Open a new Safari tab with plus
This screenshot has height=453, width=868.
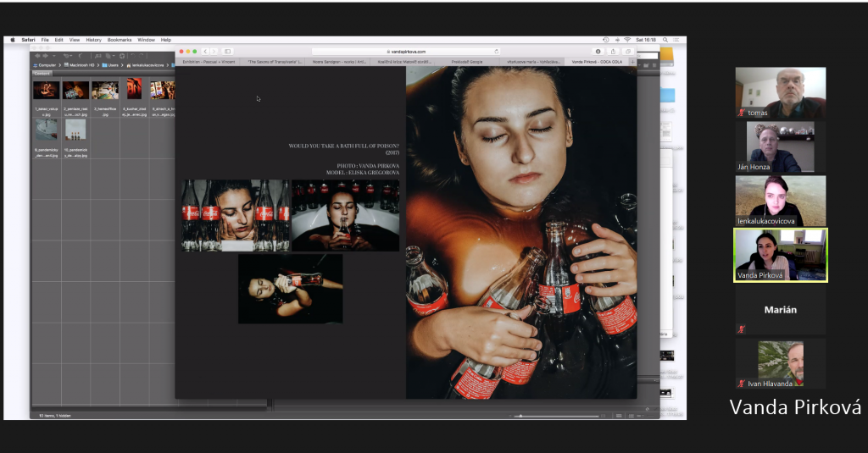tap(632, 62)
